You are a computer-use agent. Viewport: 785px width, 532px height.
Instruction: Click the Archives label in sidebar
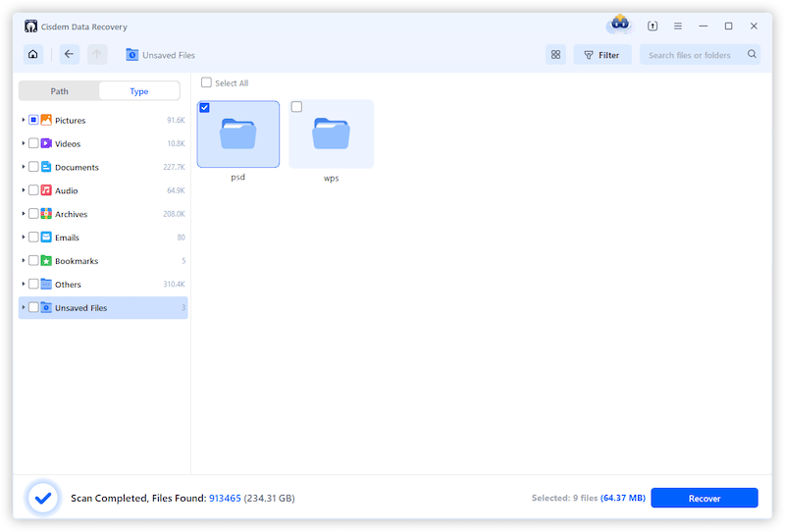pyautogui.click(x=71, y=214)
